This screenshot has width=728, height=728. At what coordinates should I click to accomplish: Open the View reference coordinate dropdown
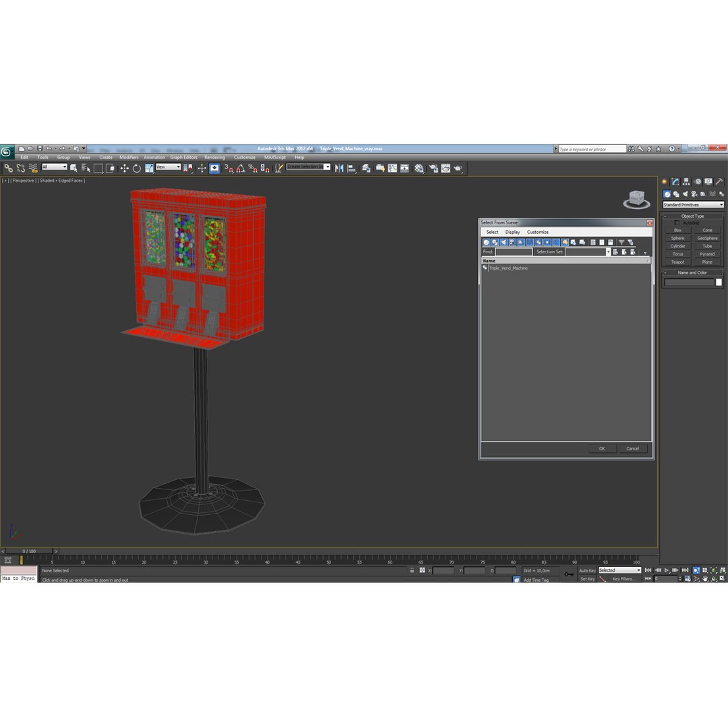click(x=168, y=166)
